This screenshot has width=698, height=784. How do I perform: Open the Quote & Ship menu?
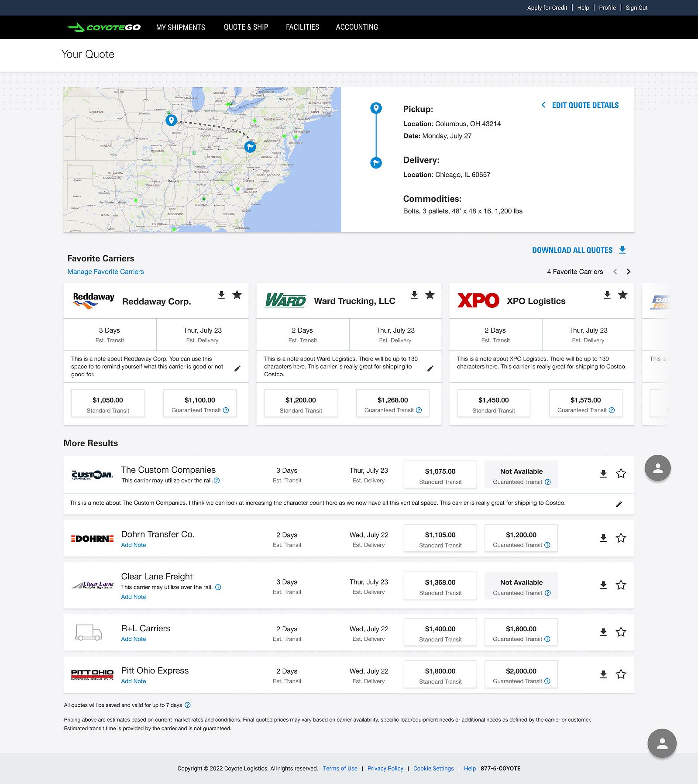tap(246, 27)
